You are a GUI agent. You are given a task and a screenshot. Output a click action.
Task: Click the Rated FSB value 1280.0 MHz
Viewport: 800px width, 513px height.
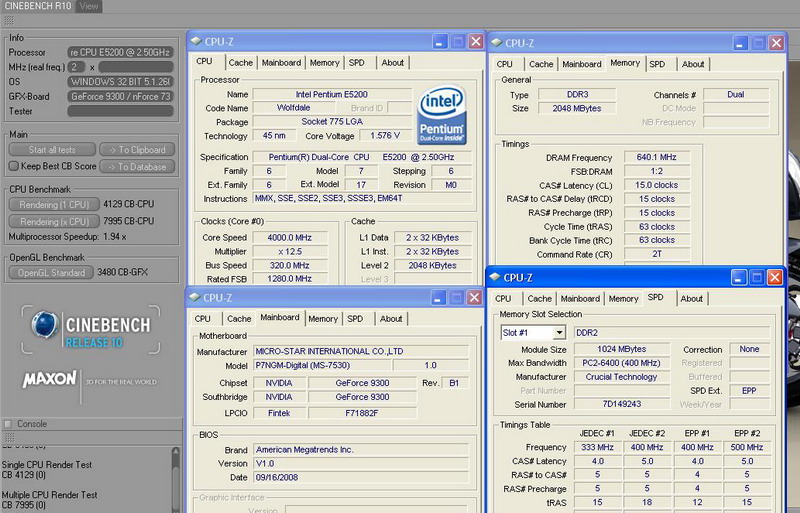point(289,279)
